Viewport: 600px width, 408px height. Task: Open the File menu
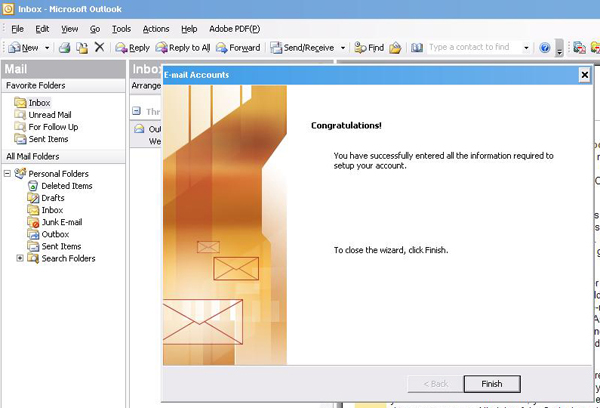point(17,29)
